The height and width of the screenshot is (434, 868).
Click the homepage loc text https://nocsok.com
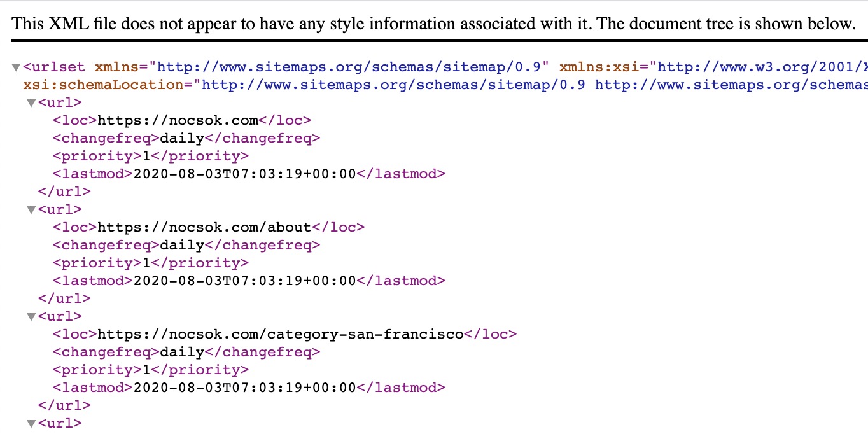click(x=178, y=120)
